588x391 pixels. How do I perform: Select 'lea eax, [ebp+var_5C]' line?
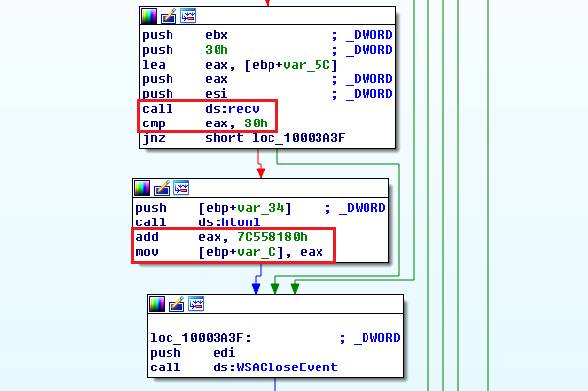(240, 65)
